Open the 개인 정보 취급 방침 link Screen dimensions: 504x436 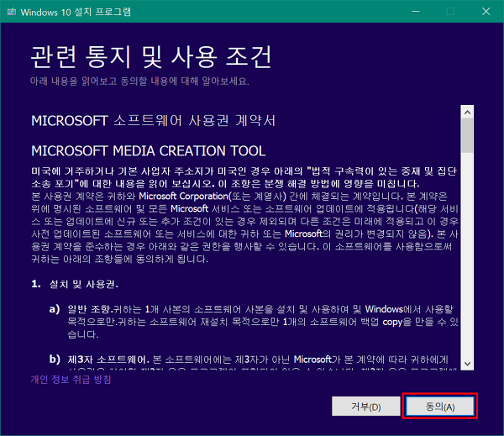[71, 380]
